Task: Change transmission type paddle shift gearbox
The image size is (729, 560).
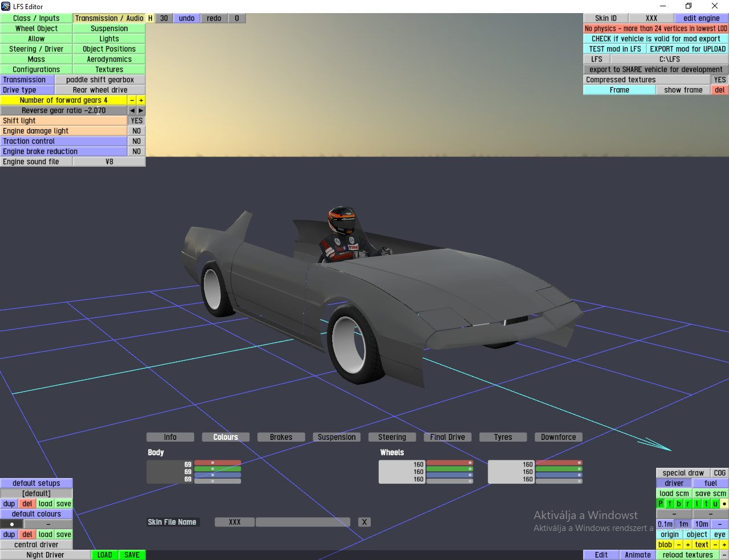Action: [100, 80]
